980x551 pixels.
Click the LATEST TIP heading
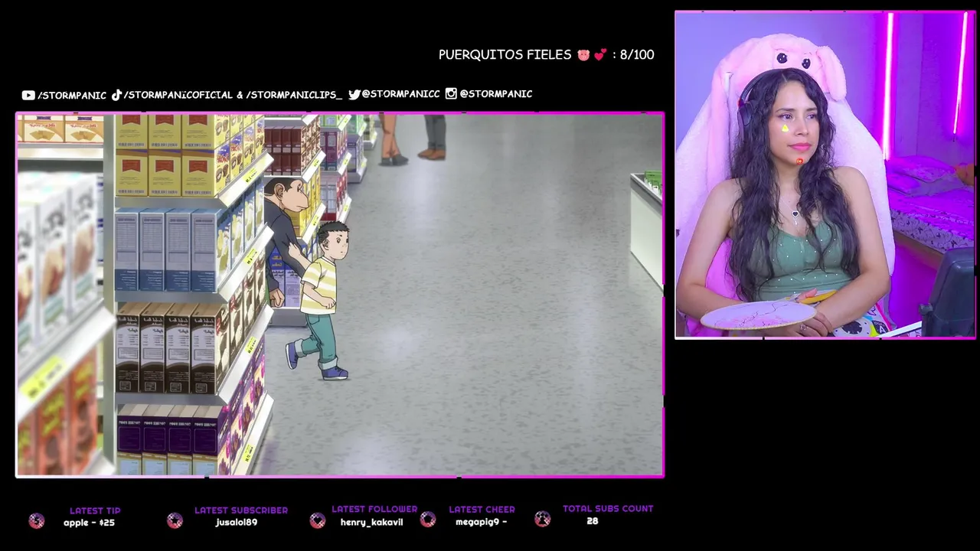click(x=95, y=510)
